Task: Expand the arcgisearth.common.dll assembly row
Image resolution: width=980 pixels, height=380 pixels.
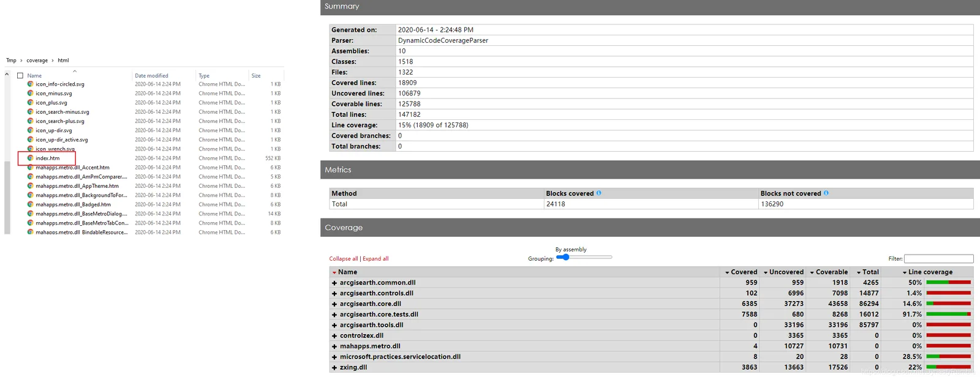Action: pos(334,283)
